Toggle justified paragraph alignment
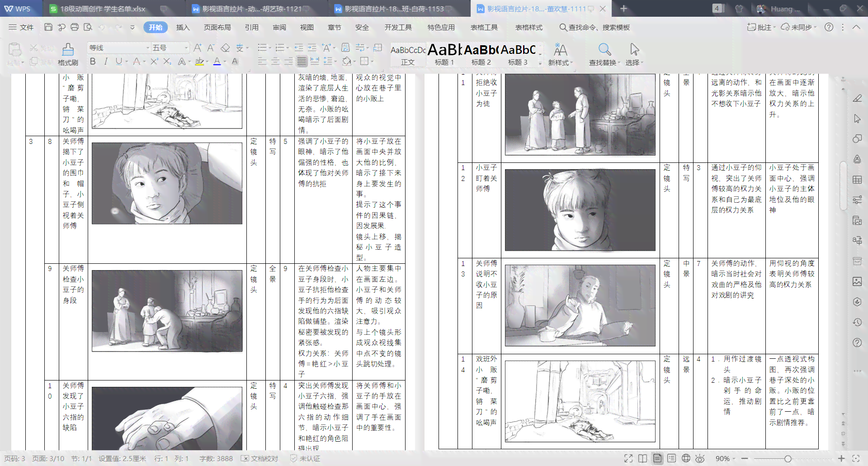 coord(302,61)
